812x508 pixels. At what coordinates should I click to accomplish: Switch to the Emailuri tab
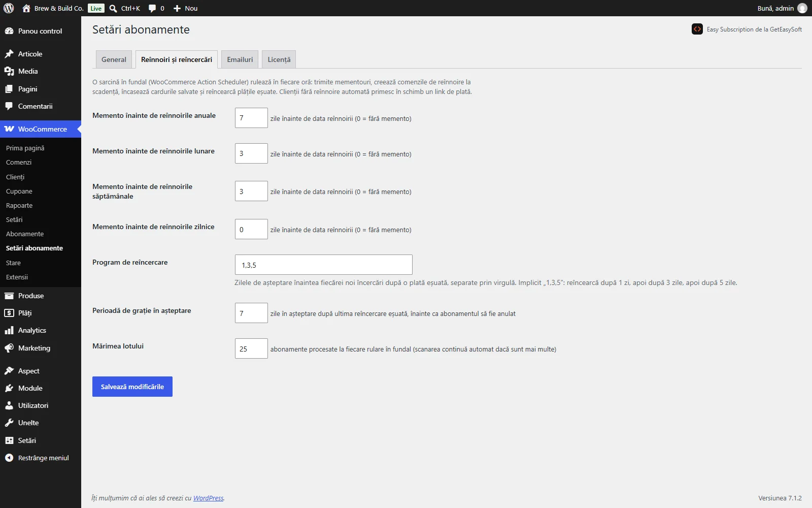click(240, 59)
